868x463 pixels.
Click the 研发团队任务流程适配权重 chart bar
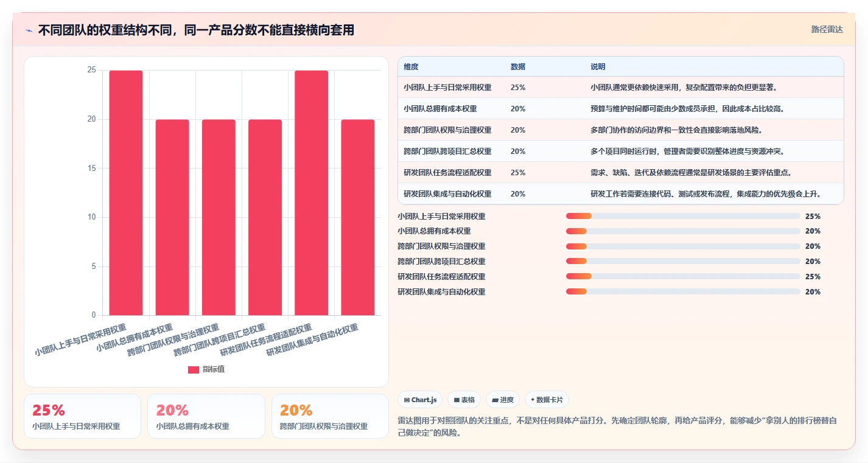pyautogui.click(x=311, y=193)
